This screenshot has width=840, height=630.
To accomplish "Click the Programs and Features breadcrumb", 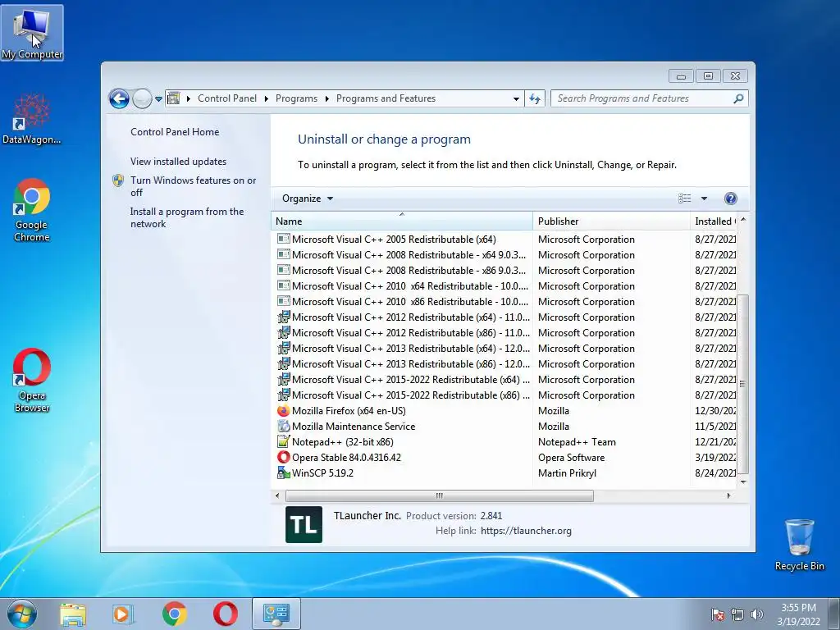I will click(x=386, y=98).
